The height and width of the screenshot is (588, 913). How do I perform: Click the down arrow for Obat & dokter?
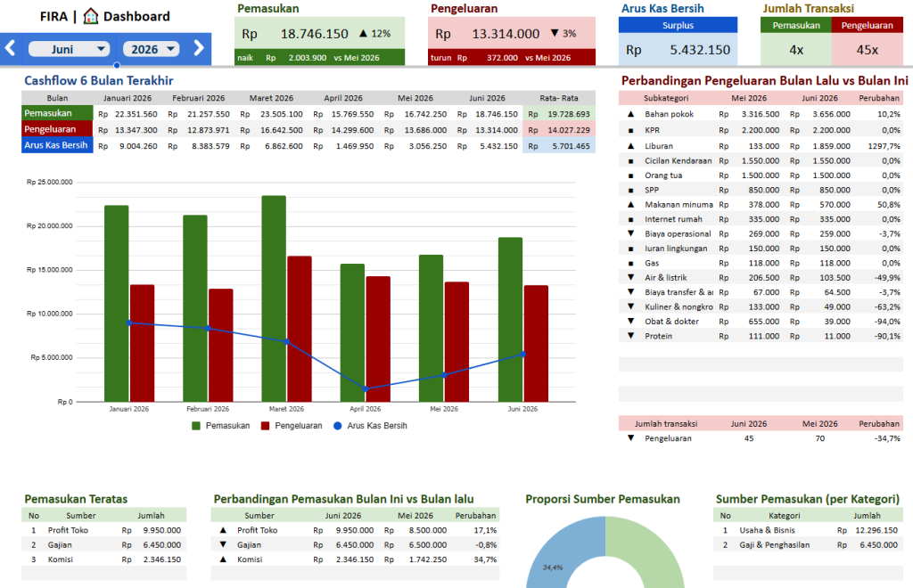[x=630, y=321]
